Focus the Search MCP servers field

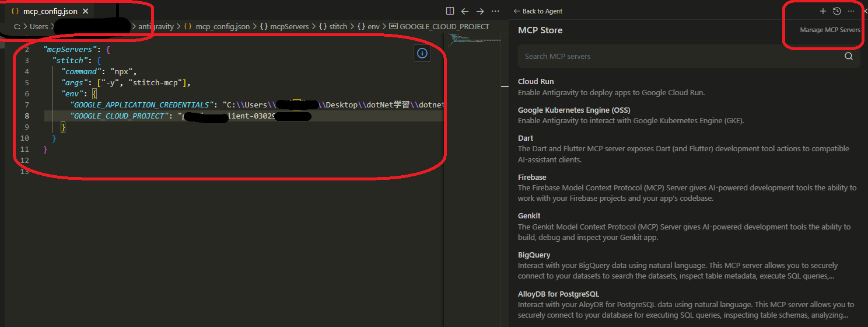click(x=677, y=57)
